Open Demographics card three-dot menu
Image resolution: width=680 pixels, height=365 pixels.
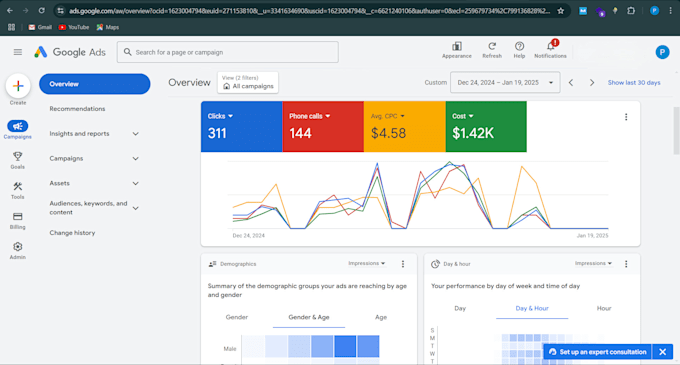tap(403, 264)
